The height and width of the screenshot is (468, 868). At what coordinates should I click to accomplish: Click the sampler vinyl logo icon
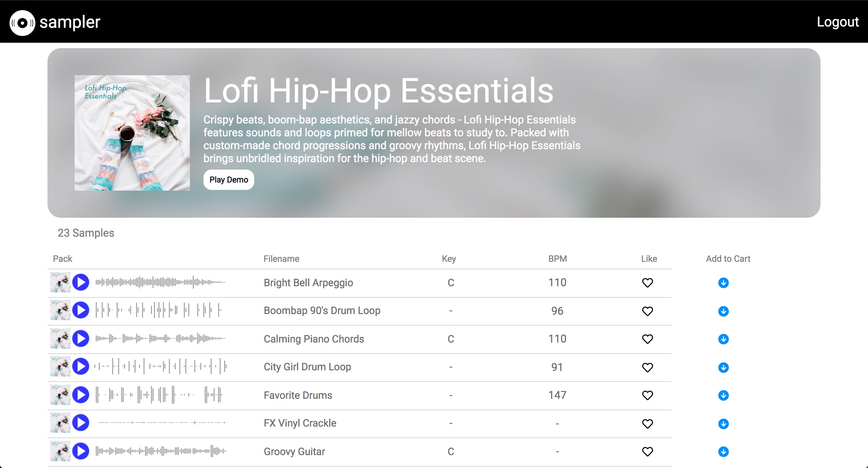(22, 23)
